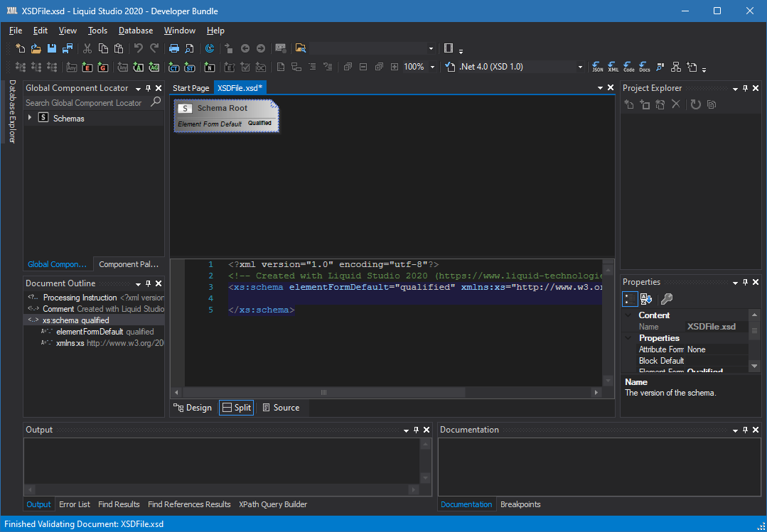
Task: Toggle Categorized view in Properties panel
Action: tap(630, 299)
